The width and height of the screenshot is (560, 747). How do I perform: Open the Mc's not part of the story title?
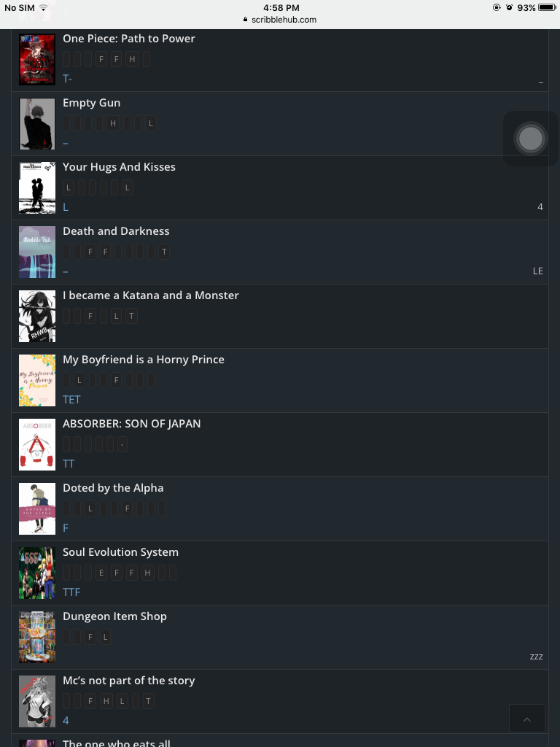coord(128,681)
